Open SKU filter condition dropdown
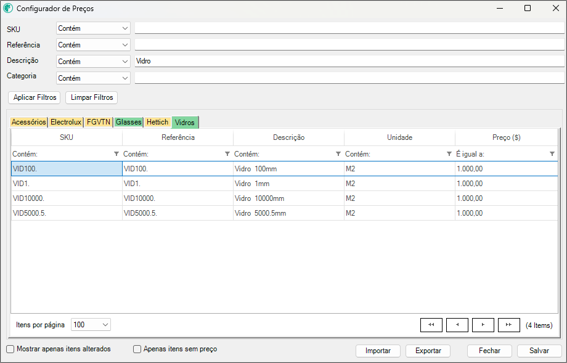Screen dimensions: 567x363 coord(93,28)
